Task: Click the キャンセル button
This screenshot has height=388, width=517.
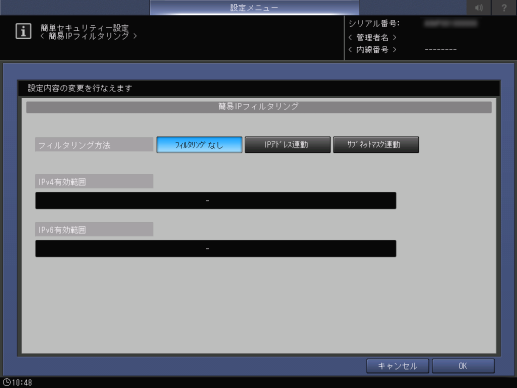Action: click(397, 366)
